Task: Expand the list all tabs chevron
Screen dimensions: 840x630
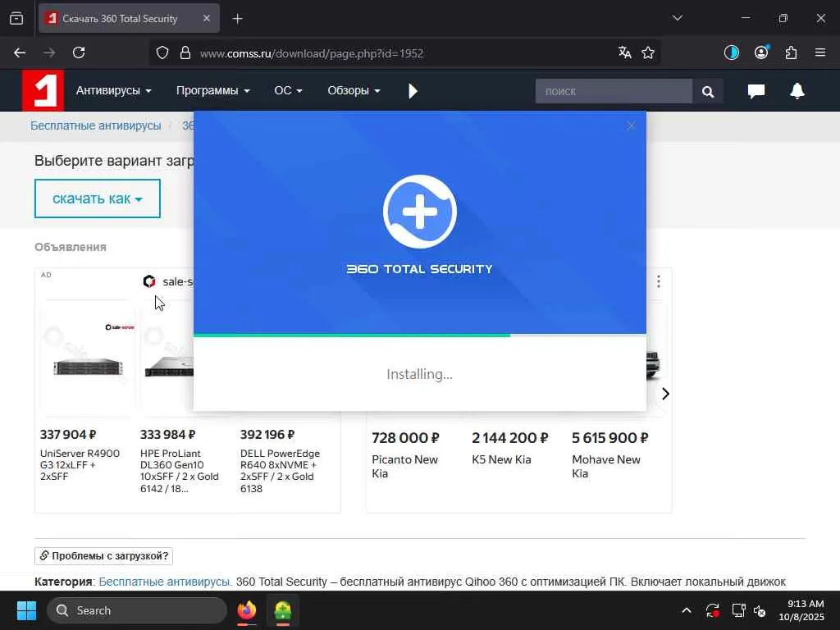Action: [677, 18]
